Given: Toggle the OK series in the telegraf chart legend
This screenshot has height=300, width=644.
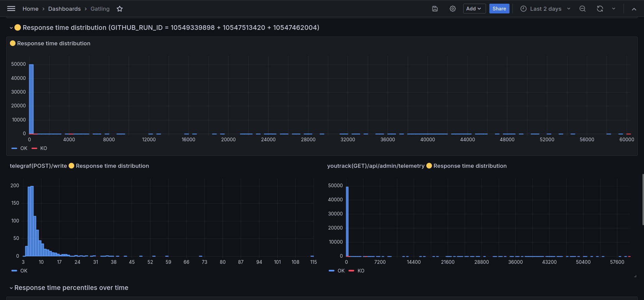Looking at the screenshot, I should tap(24, 271).
